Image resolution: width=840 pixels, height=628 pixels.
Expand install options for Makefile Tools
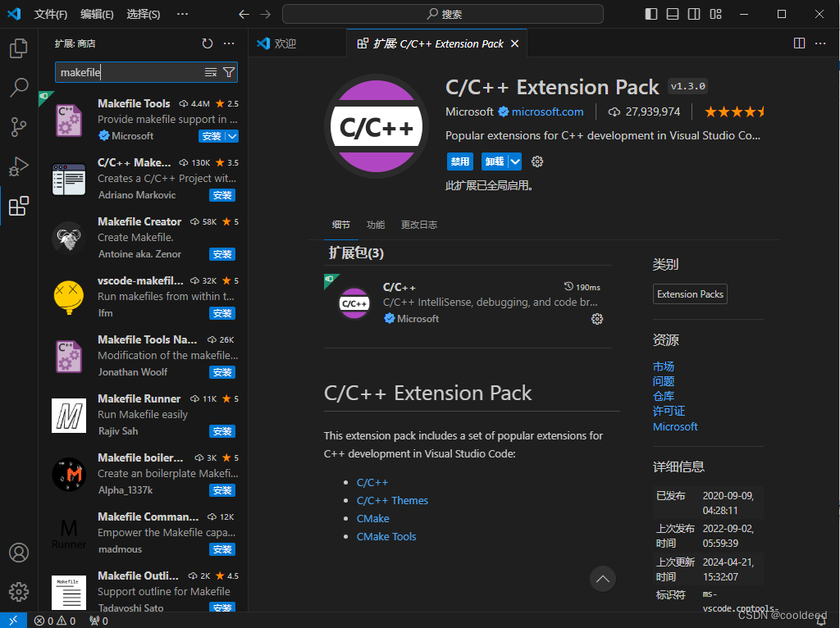tap(232, 136)
